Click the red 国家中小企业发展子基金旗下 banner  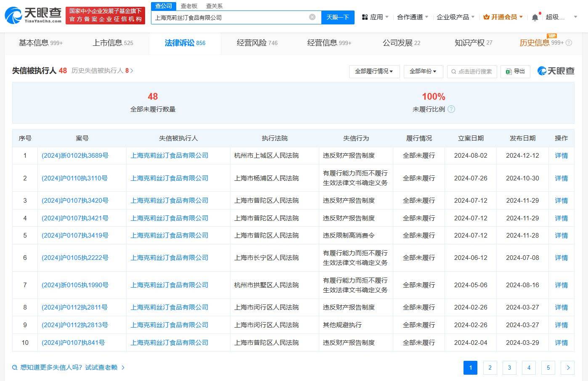[105, 15]
